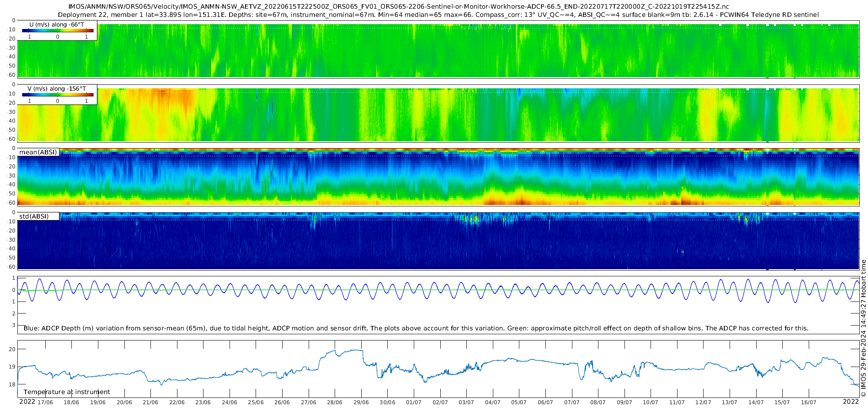Click the 'Blue: ADCP Depth (m) variation' caption
Screen dimensions: 868x410
pyautogui.click(x=416, y=328)
